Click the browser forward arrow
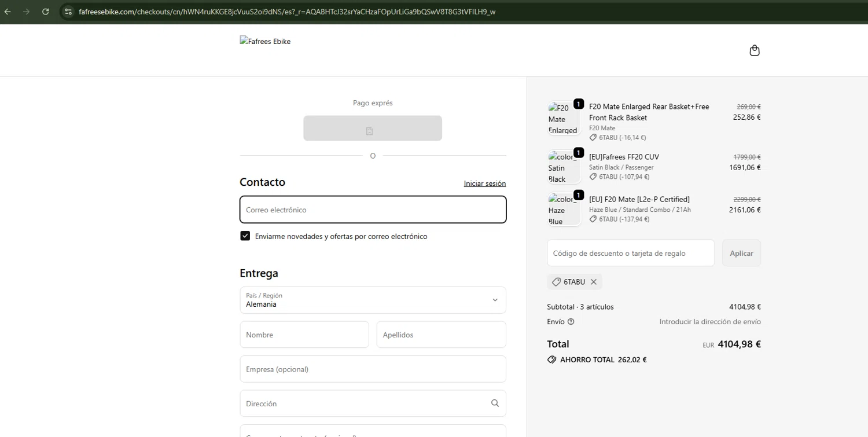 pos(26,12)
